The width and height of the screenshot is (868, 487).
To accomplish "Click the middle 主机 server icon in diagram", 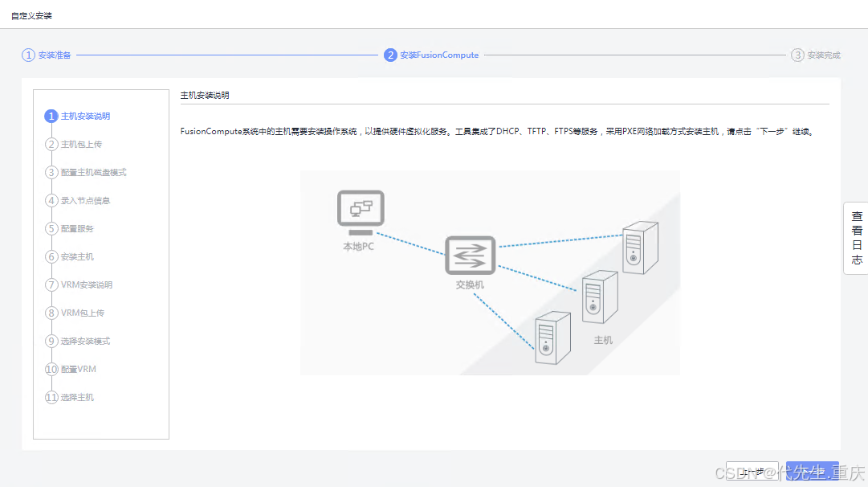I will 599,295.
